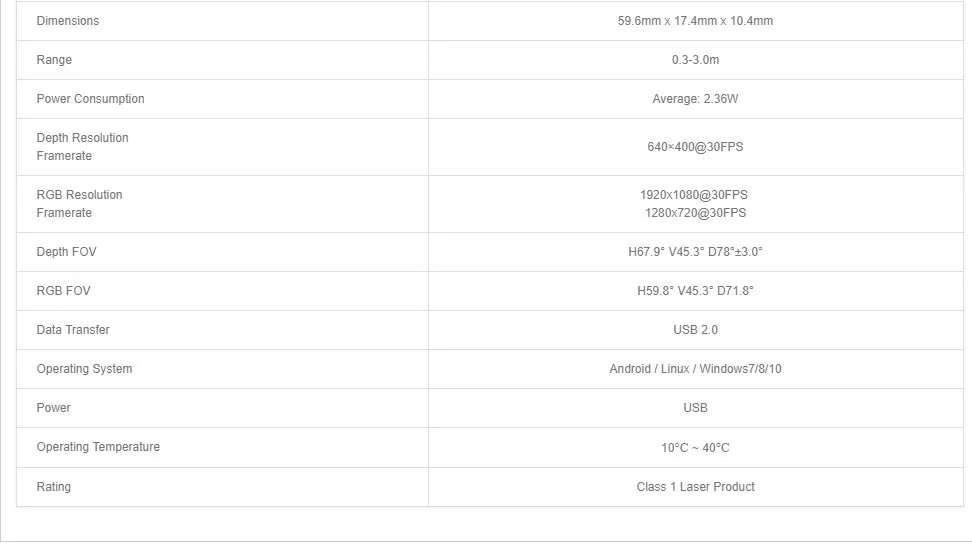Image resolution: width=972 pixels, height=547 pixels.
Task: Click the Depth Resolution Framerate label
Action: tap(82, 147)
